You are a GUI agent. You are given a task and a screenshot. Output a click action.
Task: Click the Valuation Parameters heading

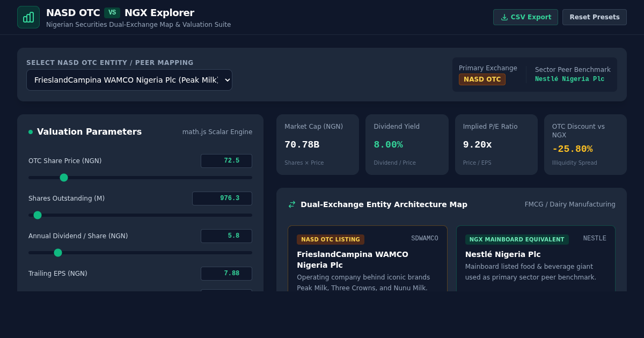[89, 132]
